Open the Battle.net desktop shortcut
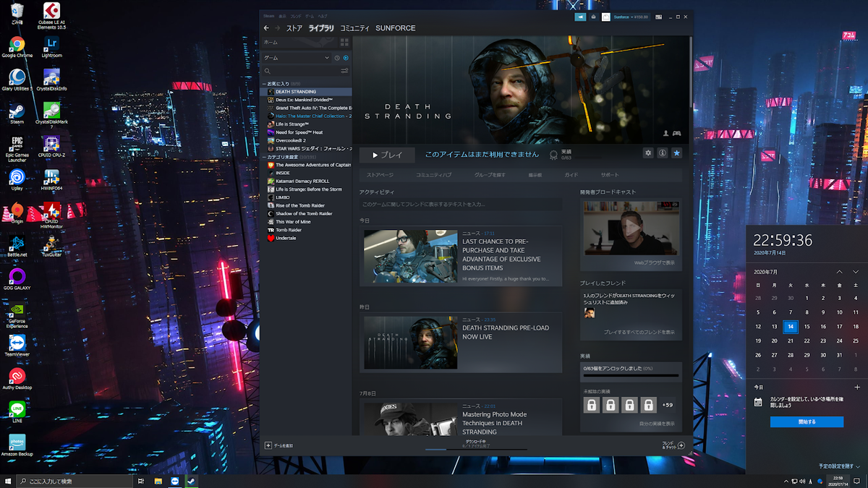The width and height of the screenshot is (868, 488). 17,246
